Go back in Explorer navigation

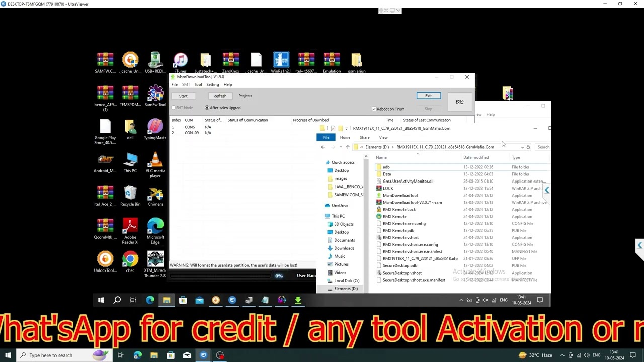323,147
